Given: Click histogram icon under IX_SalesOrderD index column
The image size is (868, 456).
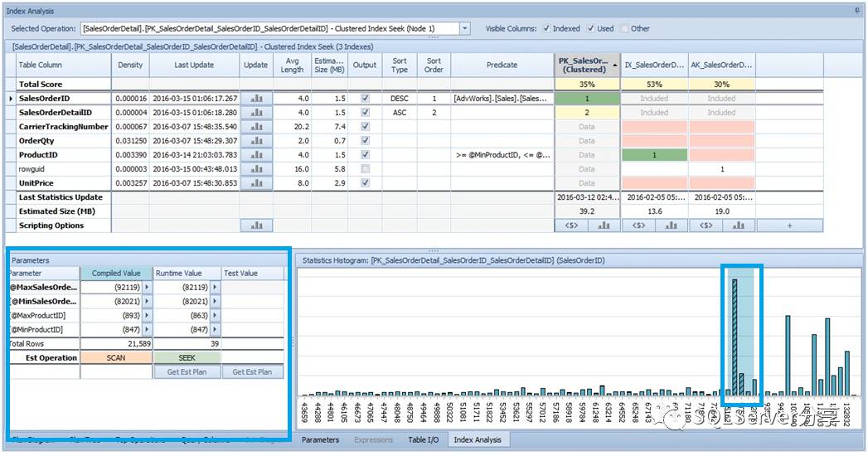Looking at the screenshot, I should [x=671, y=226].
